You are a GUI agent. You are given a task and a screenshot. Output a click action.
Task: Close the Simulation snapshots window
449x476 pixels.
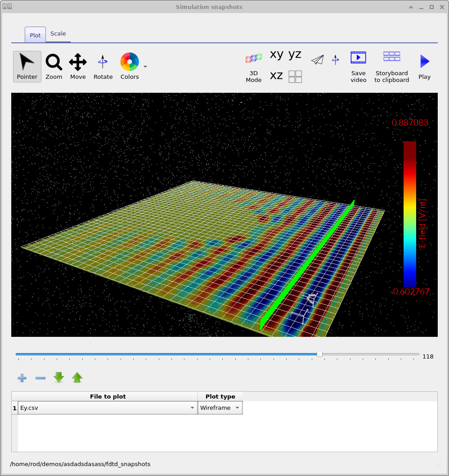click(x=442, y=7)
